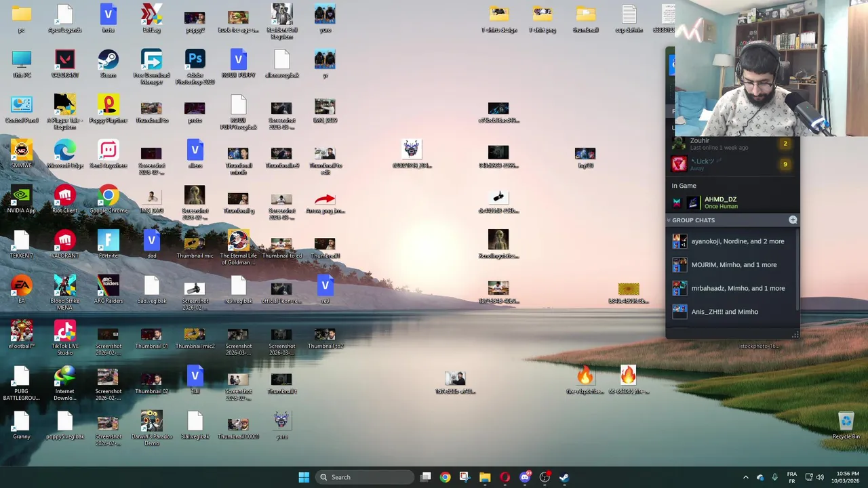868x488 pixels.
Task: Select The Eternal Life of Goldman icon
Action: (238, 247)
